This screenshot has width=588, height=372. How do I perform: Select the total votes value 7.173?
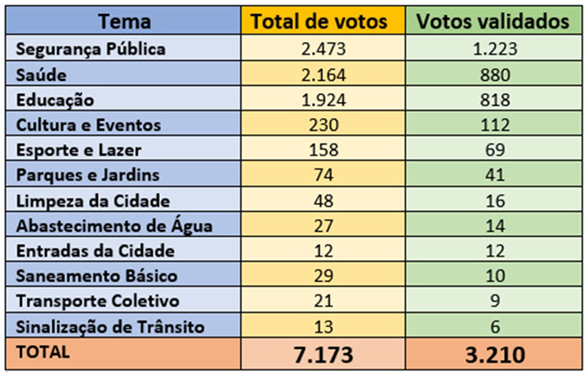click(x=325, y=354)
